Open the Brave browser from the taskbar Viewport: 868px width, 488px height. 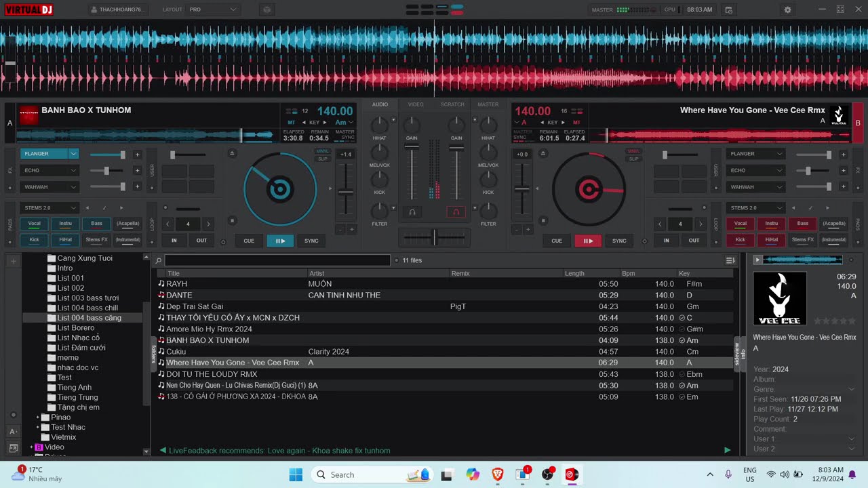tap(498, 474)
